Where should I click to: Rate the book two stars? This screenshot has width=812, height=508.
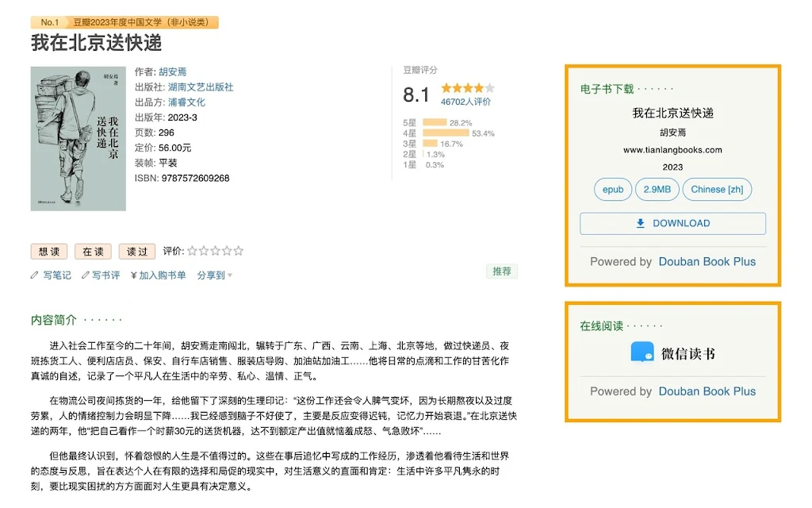(204, 251)
